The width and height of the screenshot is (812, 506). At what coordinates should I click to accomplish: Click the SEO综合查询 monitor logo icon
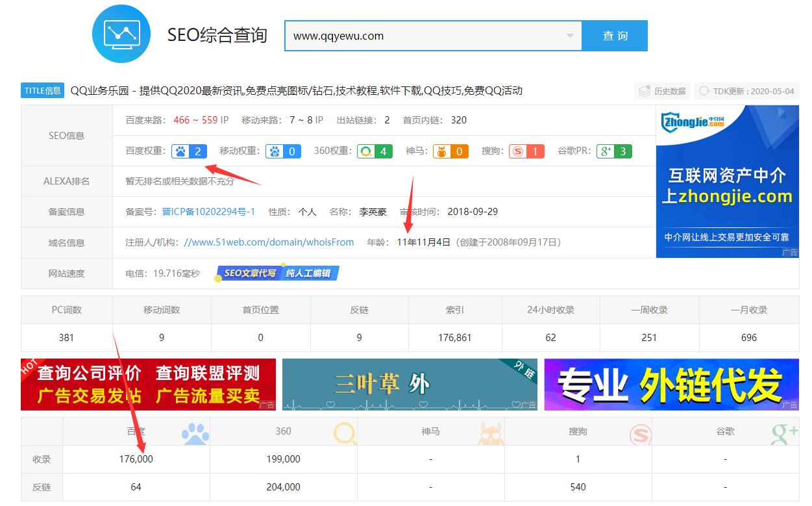click(x=121, y=34)
